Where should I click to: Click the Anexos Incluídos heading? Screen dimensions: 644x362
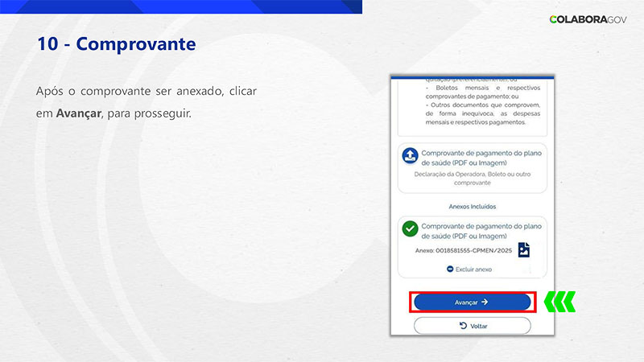coord(472,206)
